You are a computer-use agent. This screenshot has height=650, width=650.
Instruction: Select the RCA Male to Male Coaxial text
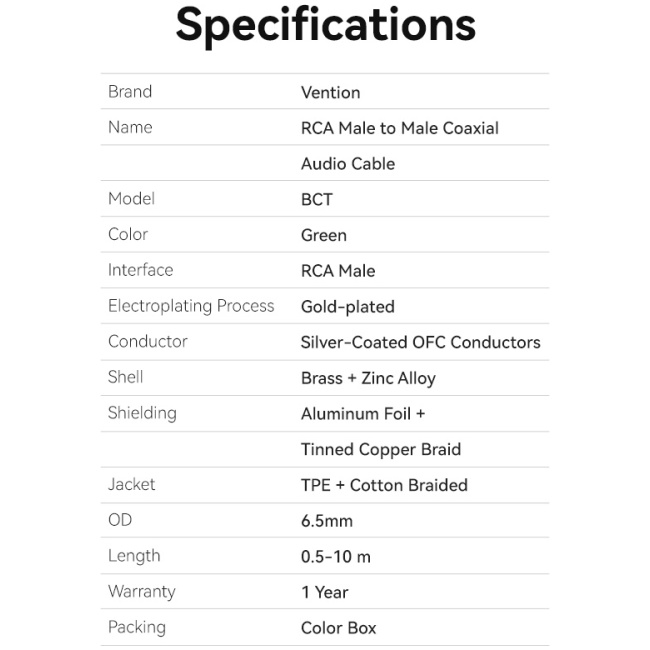pyautogui.click(x=399, y=128)
